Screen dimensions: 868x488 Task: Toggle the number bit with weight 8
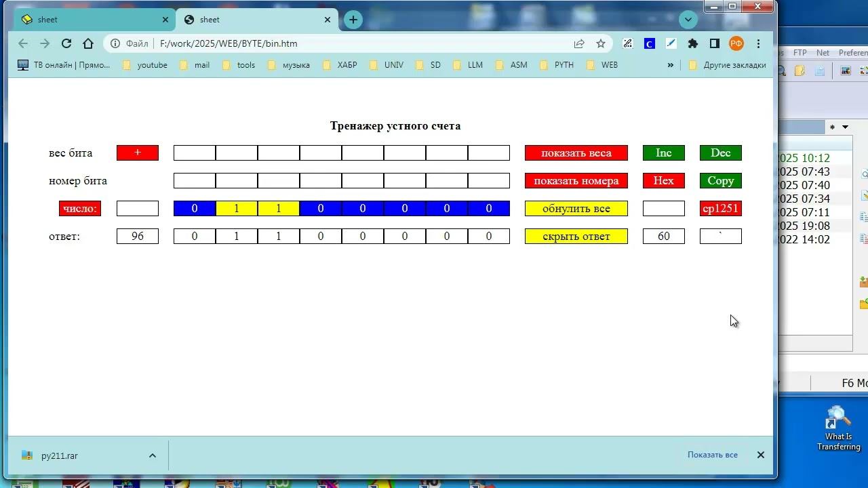pos(363,209)
